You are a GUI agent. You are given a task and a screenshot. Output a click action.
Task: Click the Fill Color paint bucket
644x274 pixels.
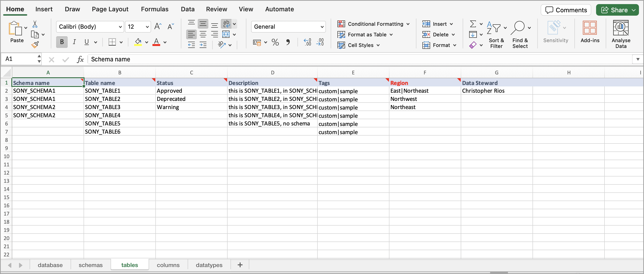click(x=138, y=42)
